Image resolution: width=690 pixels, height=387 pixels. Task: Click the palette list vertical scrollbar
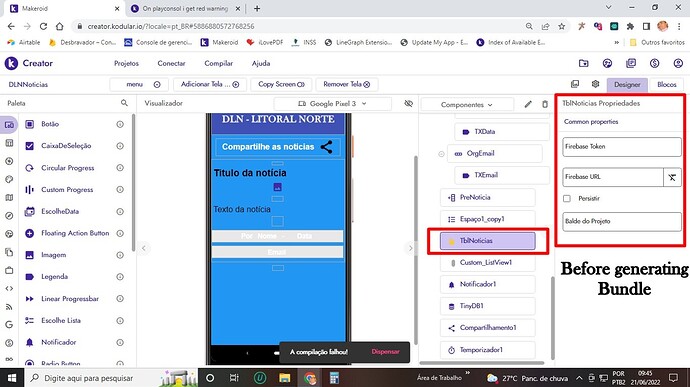click(133, 183)
